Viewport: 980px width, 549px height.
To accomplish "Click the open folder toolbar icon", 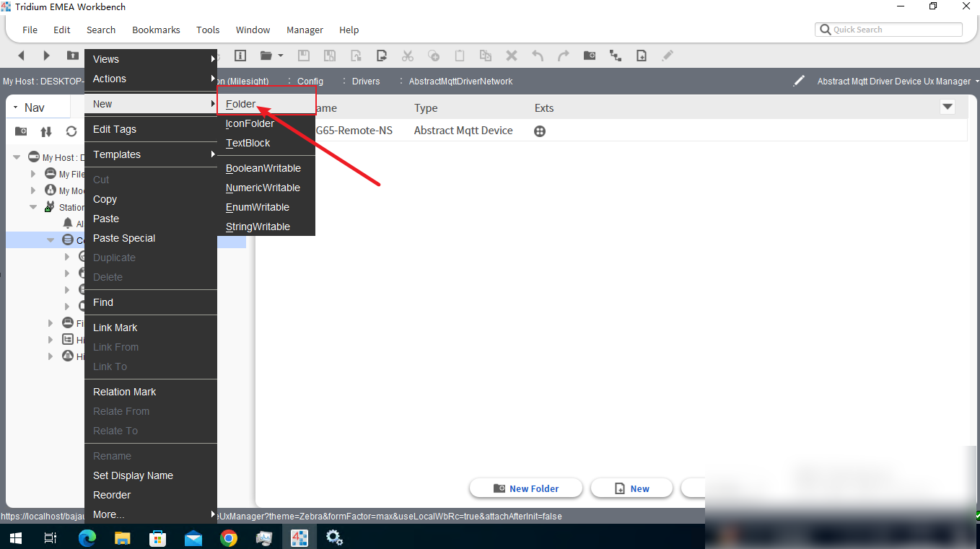I will [x=266, y=56].
